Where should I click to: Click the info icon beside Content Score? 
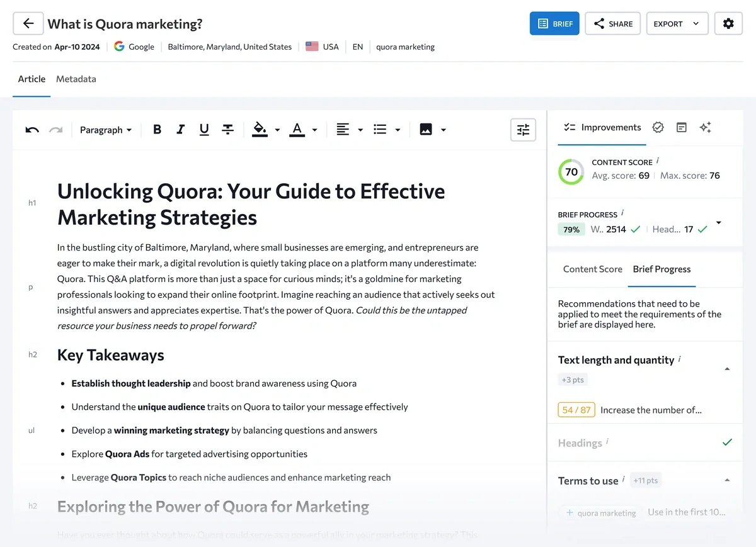pyautogui.click(x=658, y=161)
